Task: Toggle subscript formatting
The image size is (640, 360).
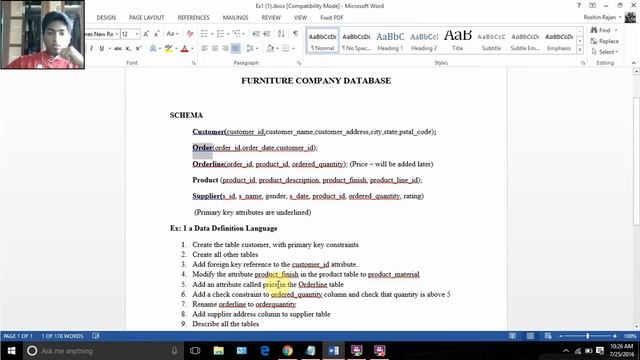Action: point(128,48)
